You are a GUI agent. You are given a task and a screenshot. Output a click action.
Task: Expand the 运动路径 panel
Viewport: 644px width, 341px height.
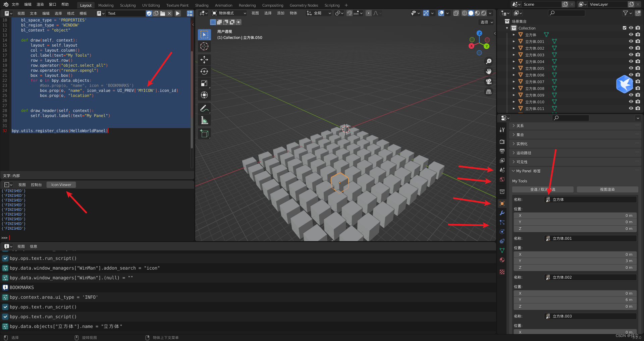(x=575, y=153)
